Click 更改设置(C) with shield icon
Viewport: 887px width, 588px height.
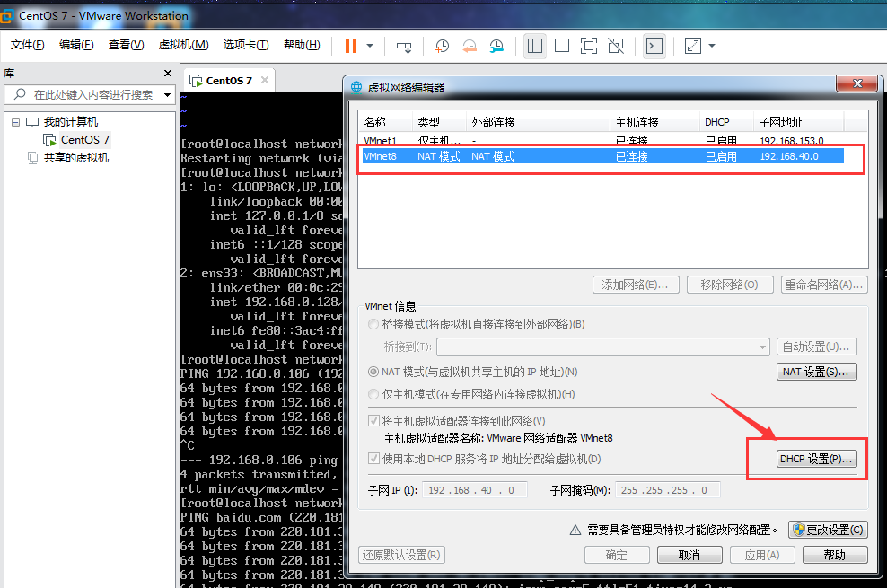pyautogui.click(x=828, y=530)
